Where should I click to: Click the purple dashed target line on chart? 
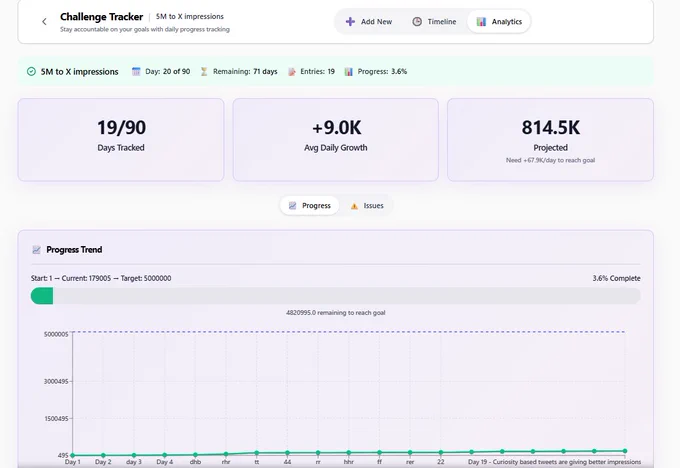[x=349, y=332]
